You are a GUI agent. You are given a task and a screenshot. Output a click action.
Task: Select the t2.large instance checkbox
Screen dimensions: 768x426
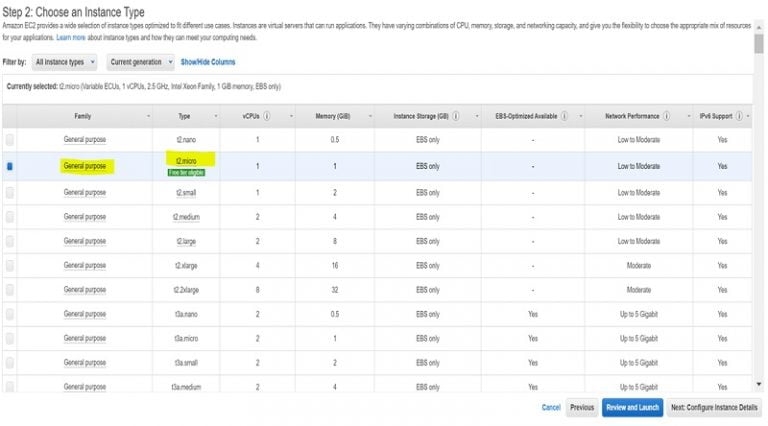pyautogui.click(x=10, y=241)
